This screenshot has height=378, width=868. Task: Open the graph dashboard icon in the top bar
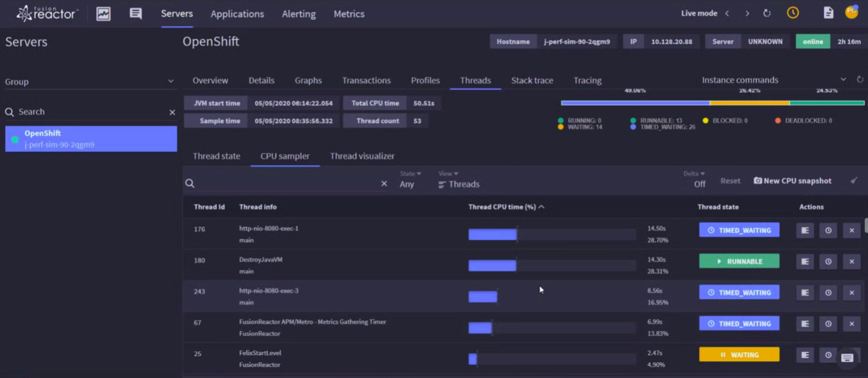[x=104, y=13]
